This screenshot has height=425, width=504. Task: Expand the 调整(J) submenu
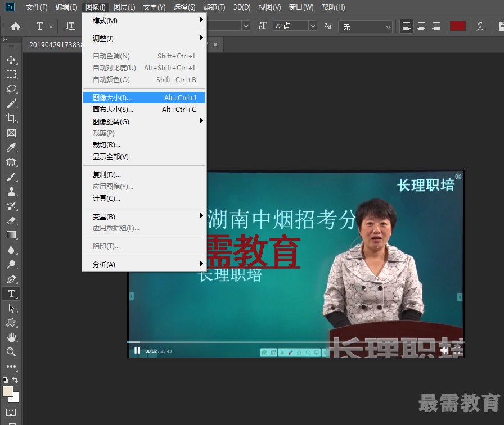click(x=144, y=39)
